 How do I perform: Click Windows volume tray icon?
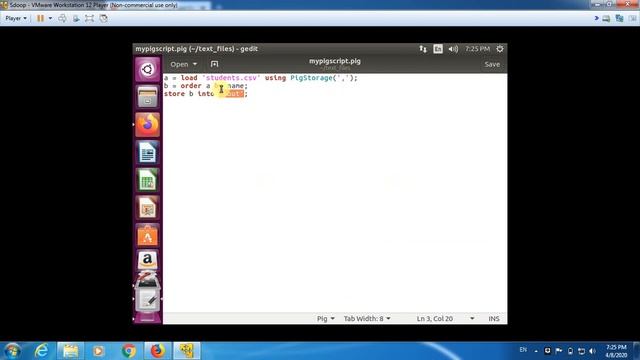(592, 351)
